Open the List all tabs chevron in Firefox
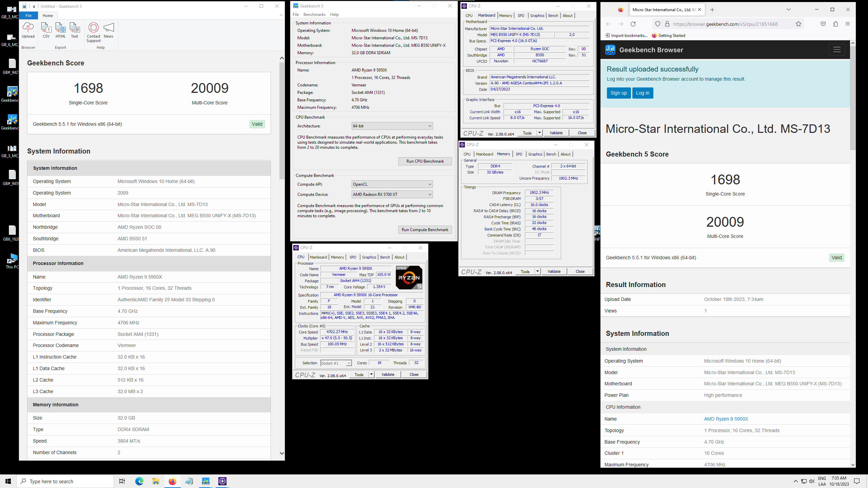Screen dimensions: 868x488 (788, 10)
